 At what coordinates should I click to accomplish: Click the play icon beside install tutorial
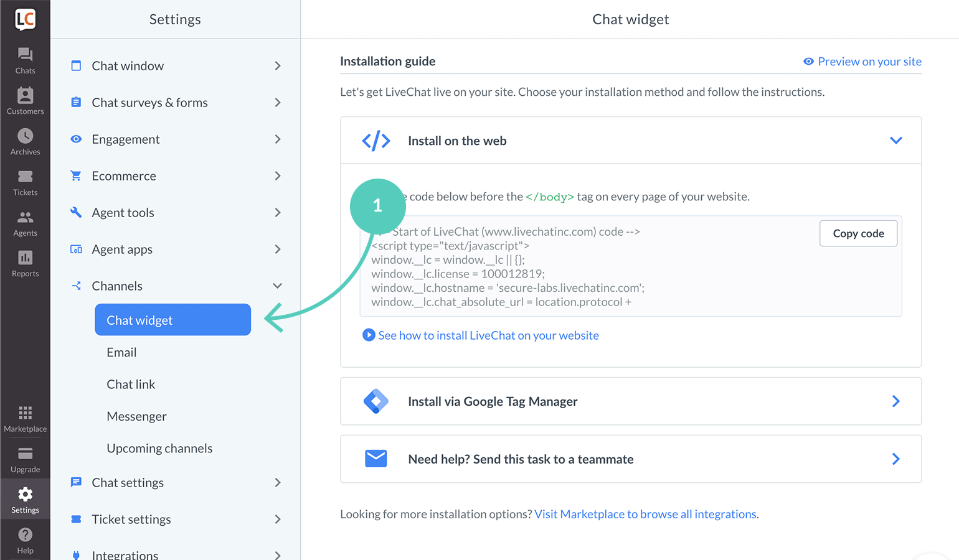pyautogui.click(x=369, y=335)
